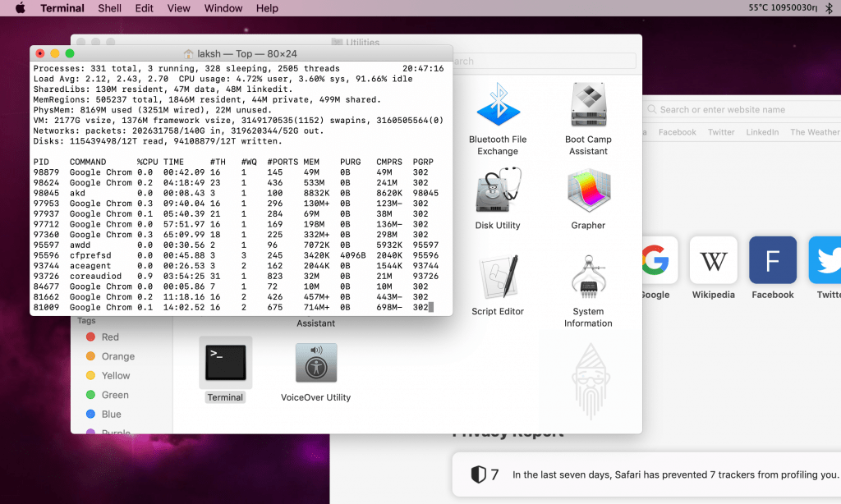
Task: Open Facebook bookmark in Safari favorites bar
Action: point(677,132)
